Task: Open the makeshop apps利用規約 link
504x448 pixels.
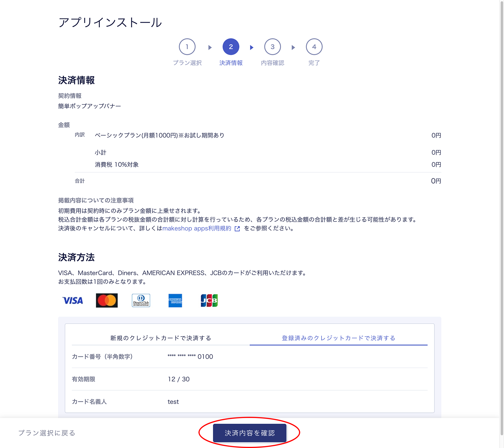Action: [197, 229]
